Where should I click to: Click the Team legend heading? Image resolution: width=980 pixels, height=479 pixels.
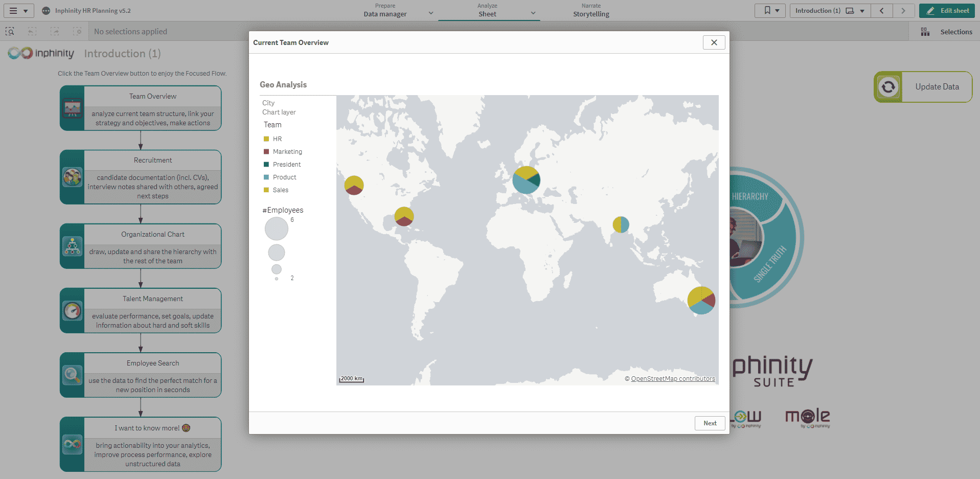coord(272,125)
